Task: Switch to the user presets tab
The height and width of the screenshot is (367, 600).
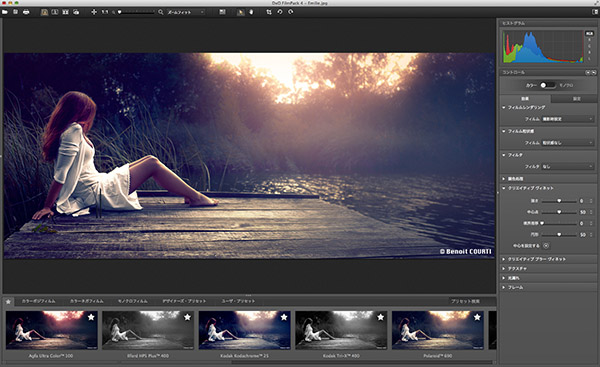Action: pos(238,301)
